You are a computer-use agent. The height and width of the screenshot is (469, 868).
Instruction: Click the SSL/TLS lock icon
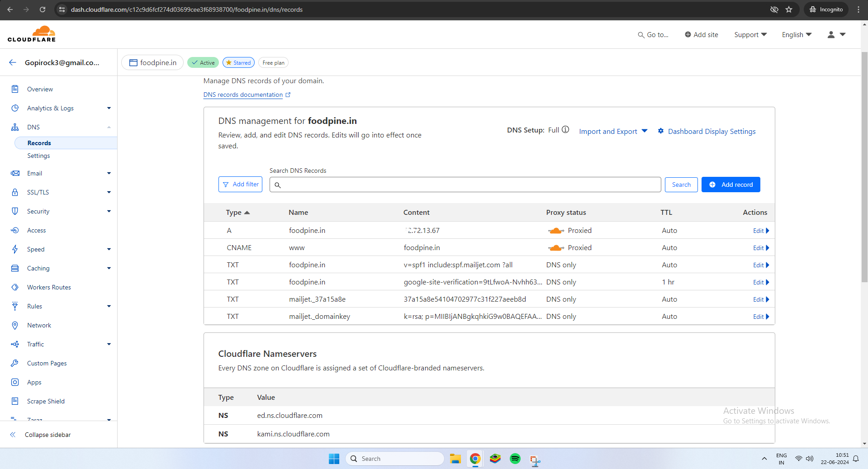15,192
